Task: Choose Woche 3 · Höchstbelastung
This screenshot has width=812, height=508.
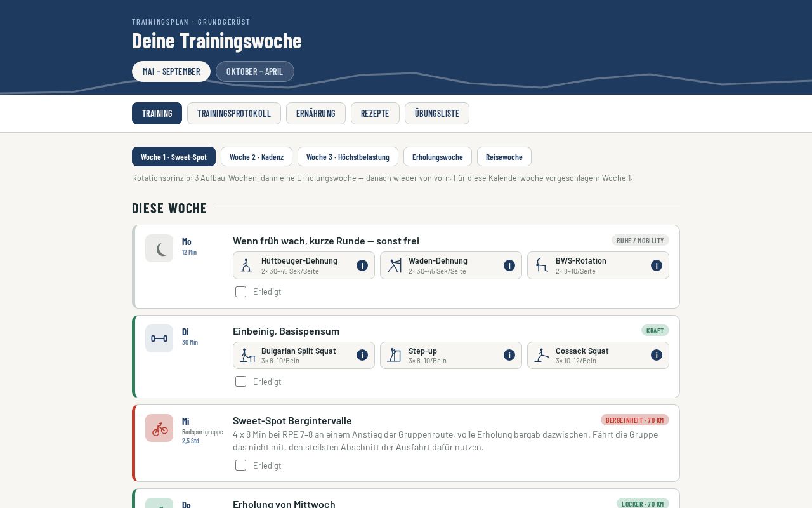Action: 348,157
